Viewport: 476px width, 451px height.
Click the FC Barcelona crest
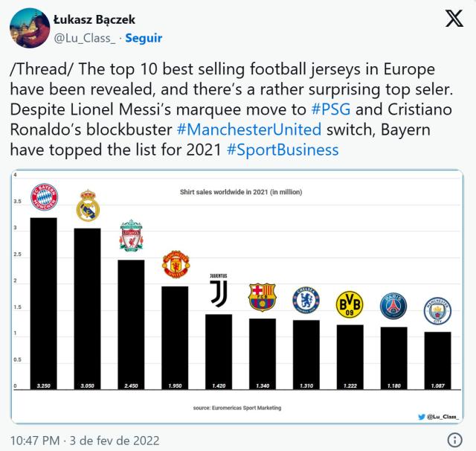pos(262,297)
